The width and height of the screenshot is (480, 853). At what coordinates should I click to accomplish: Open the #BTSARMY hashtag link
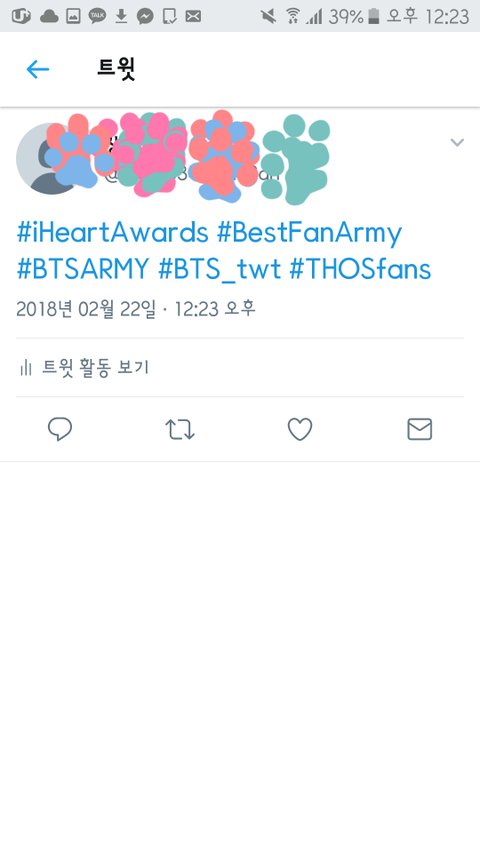coord(83,269)
